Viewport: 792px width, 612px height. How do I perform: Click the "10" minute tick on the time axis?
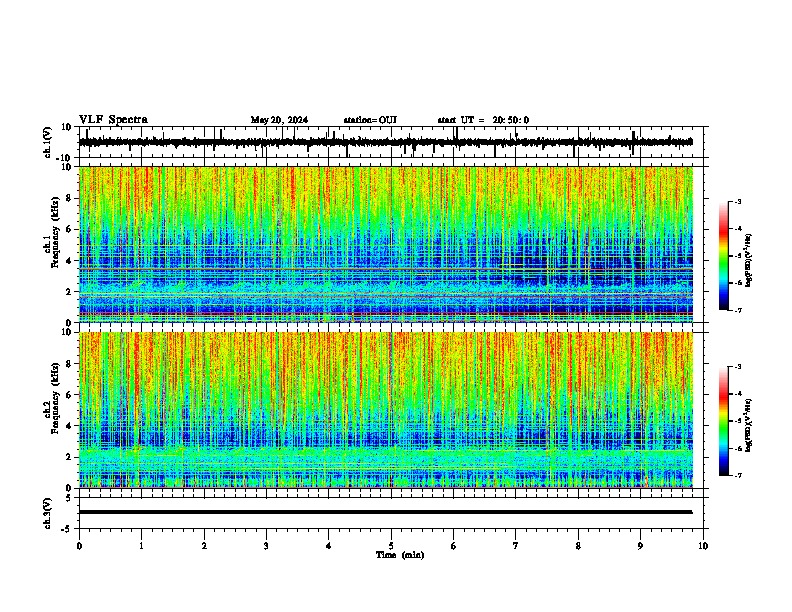tap(703, 546)
